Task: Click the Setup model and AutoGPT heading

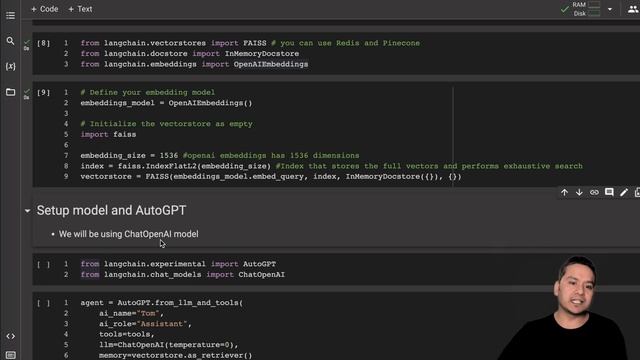Action: point(111,210)
